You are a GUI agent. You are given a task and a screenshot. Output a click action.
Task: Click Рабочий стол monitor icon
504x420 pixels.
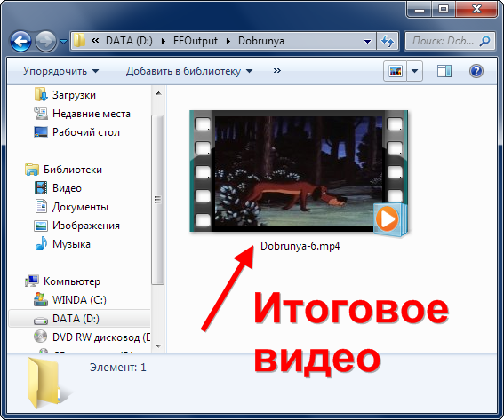(x=41, y=132)
